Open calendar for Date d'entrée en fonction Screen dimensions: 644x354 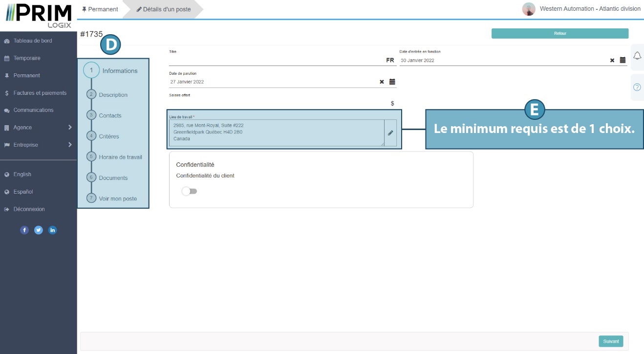pos(623,60)
